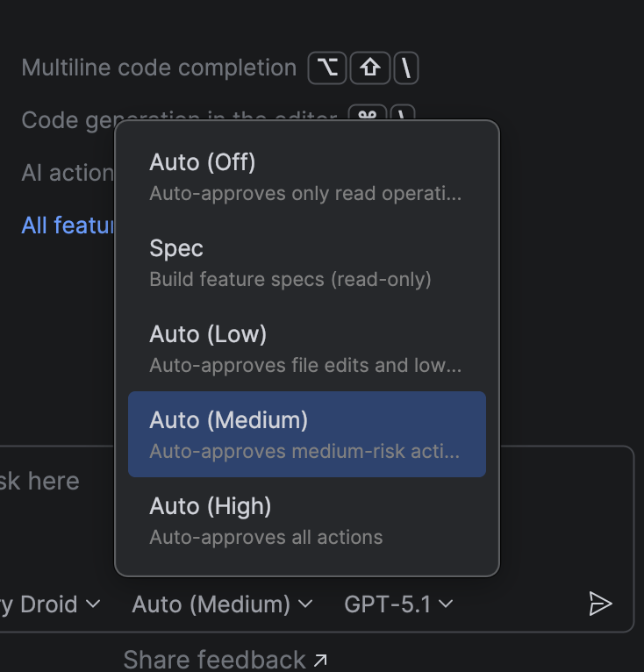Click the external arrow next to Share feedback
Viewport: 644px width, 672px height.
pos(320,660)
